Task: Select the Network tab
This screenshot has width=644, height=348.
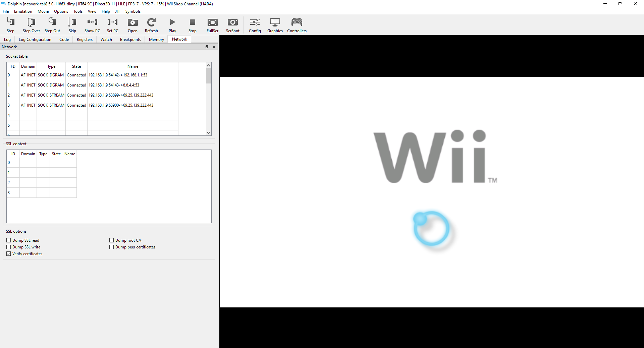Action: coord(179,39)
